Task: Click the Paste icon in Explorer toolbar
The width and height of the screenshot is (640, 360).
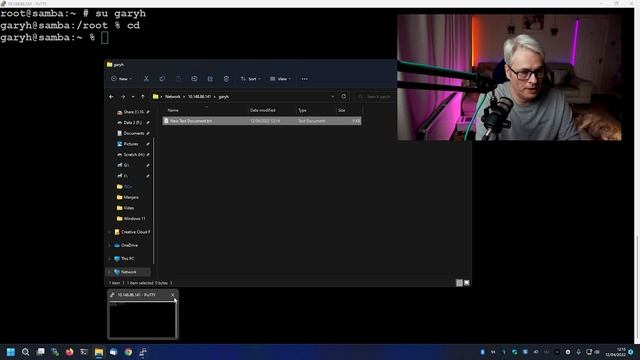Action: [x=178, y=79]
